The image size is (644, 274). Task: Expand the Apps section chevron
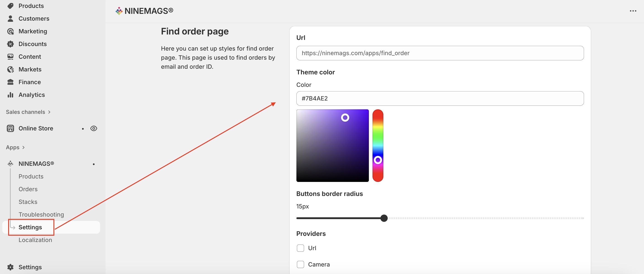click(24, 147)
